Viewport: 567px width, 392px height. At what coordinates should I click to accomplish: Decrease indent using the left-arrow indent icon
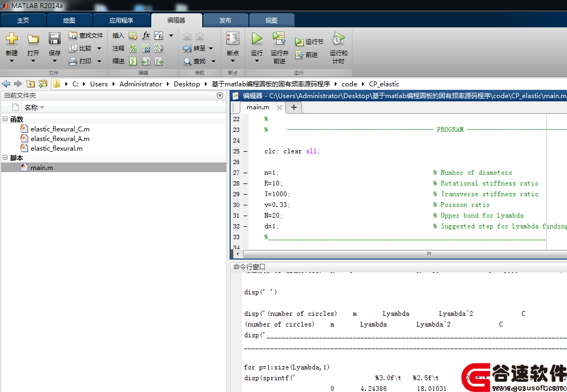coord(159,61)
